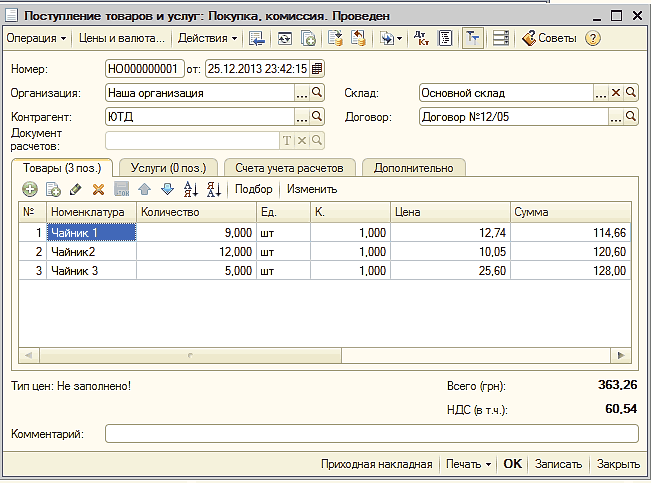Clear the Склад field with X

[616, 93]
